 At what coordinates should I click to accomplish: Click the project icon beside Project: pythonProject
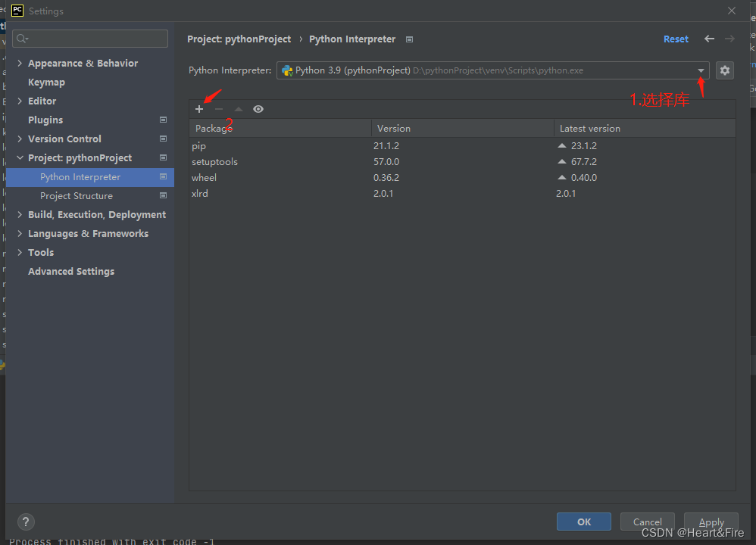pyautogui.click(x=164, y=157)
